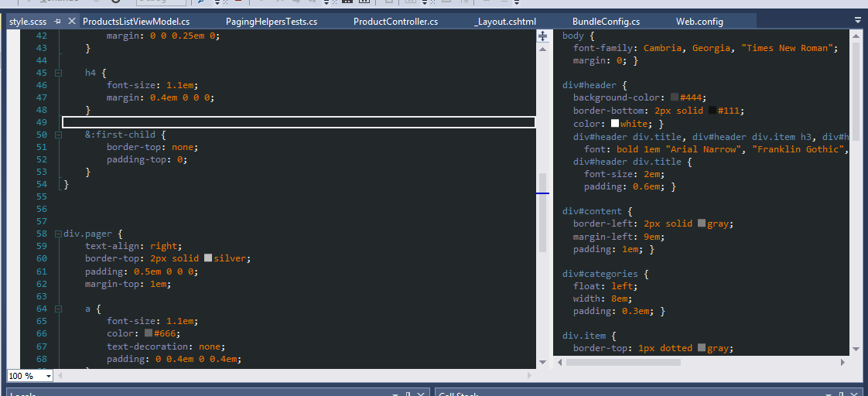Click the preview pane's horizontal scrollbar thumb
Image resolution: width=868 pixels, height=396 pixels.
623,362
